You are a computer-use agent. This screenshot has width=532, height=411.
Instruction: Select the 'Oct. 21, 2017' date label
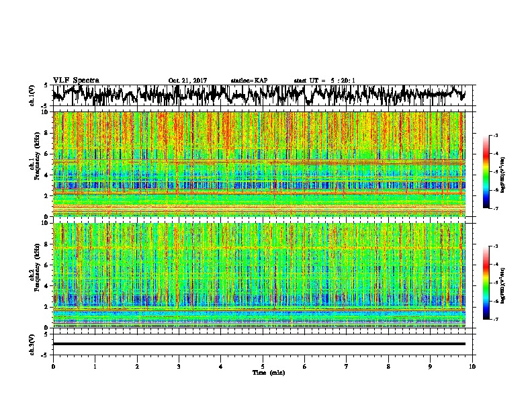(187, 81)
